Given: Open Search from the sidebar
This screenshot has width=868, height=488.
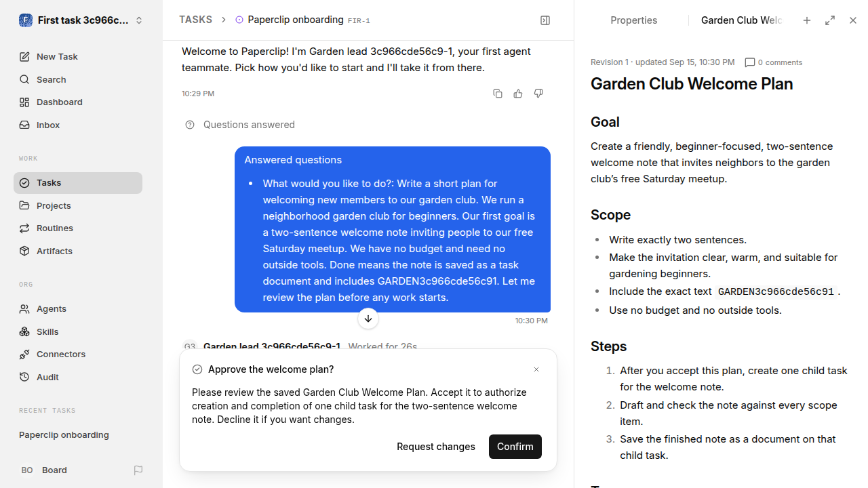Looking at the screenshot, I should tap(78, 79).
